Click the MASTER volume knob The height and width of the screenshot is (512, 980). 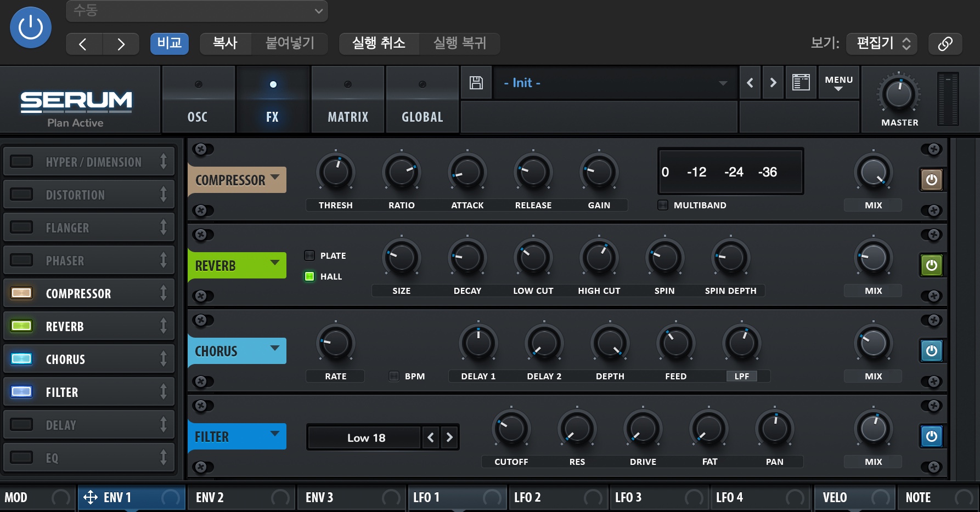(898, 94)
